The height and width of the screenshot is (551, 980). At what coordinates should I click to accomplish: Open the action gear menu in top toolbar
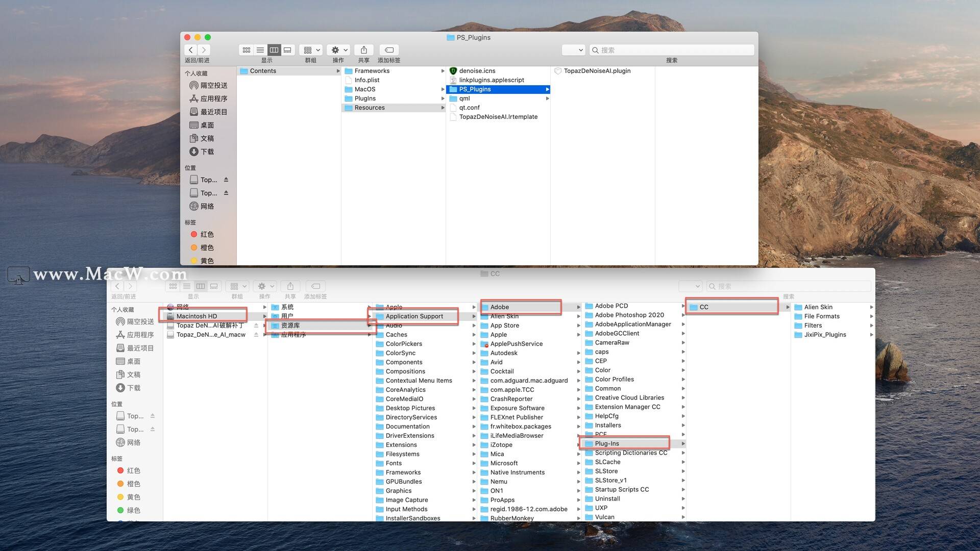click(x=338, y=50)
